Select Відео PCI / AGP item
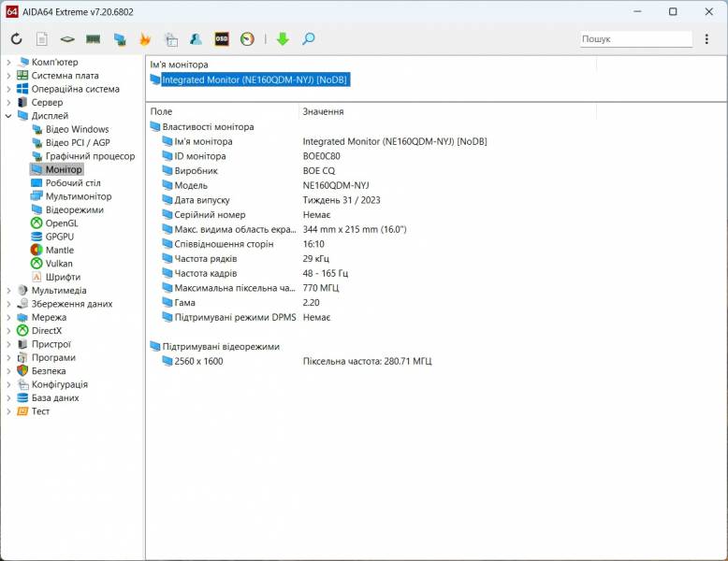 coord(78,142)
